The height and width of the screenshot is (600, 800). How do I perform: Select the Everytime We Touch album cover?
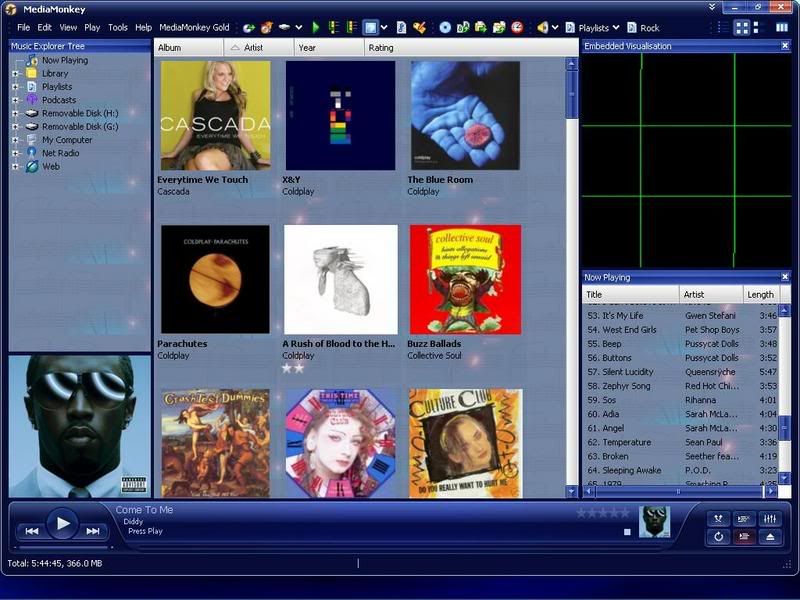pos(215,115)
